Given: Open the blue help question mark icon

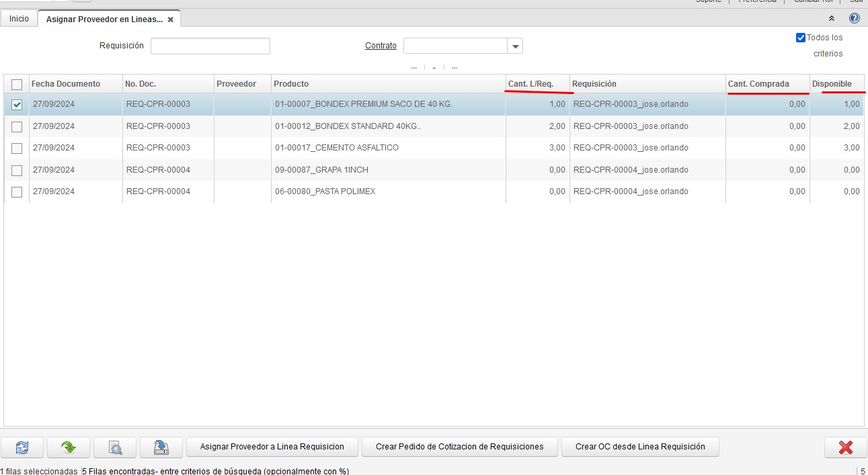Looking at the screenshot, I should pos(855,19).
